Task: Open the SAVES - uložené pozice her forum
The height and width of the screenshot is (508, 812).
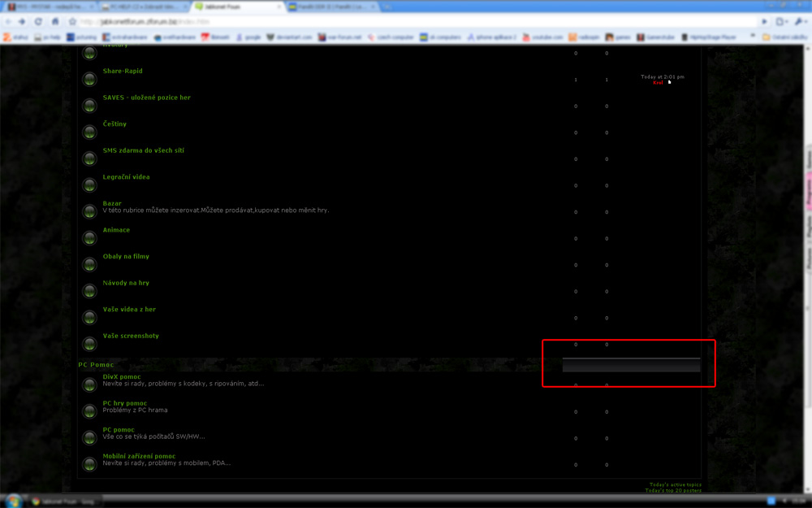Action: pyautogui.click(x=146, y=98)
